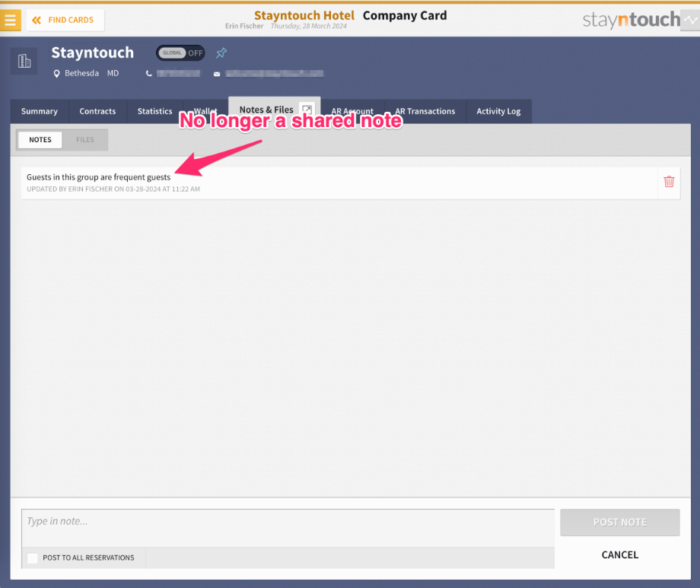This screenshot has height=588, width=700.
Task: Open the AR Transactions tab
Action: point(425,111)
